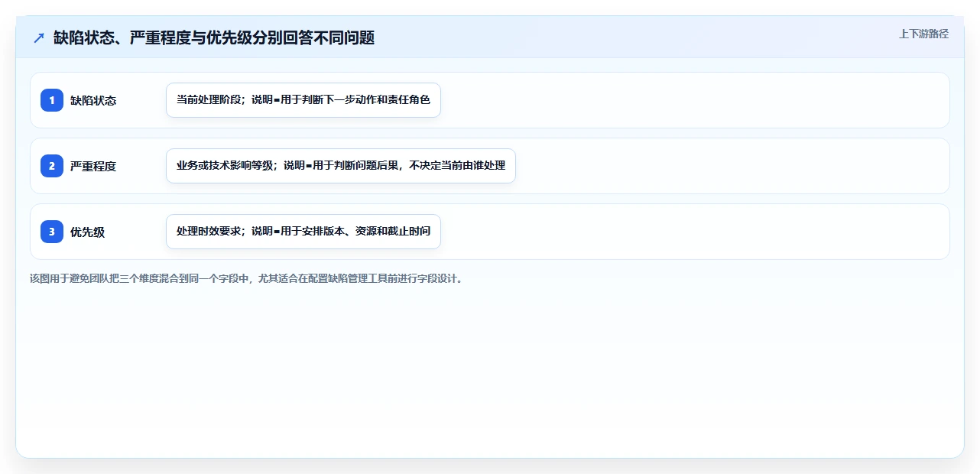Viewport: 980px width, 474px height.
Task: Click the 处理时效要求 description box
Action: pyautogui.click(x=303, y=232)
